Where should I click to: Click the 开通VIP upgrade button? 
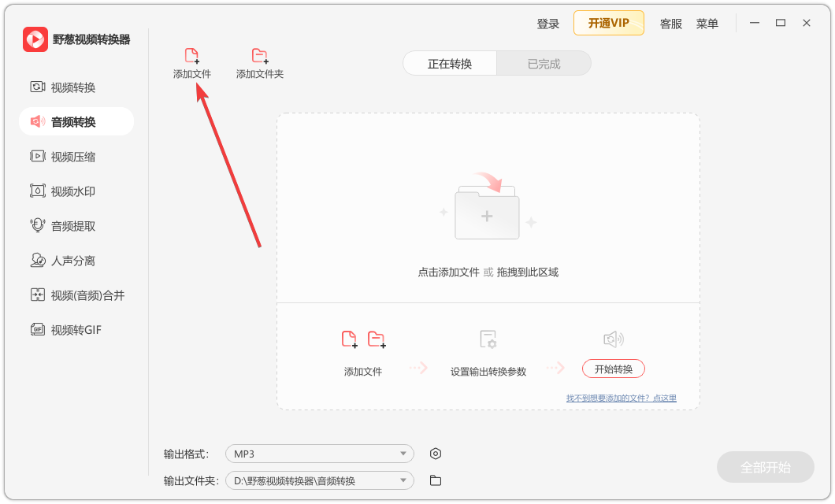[608, 23]
